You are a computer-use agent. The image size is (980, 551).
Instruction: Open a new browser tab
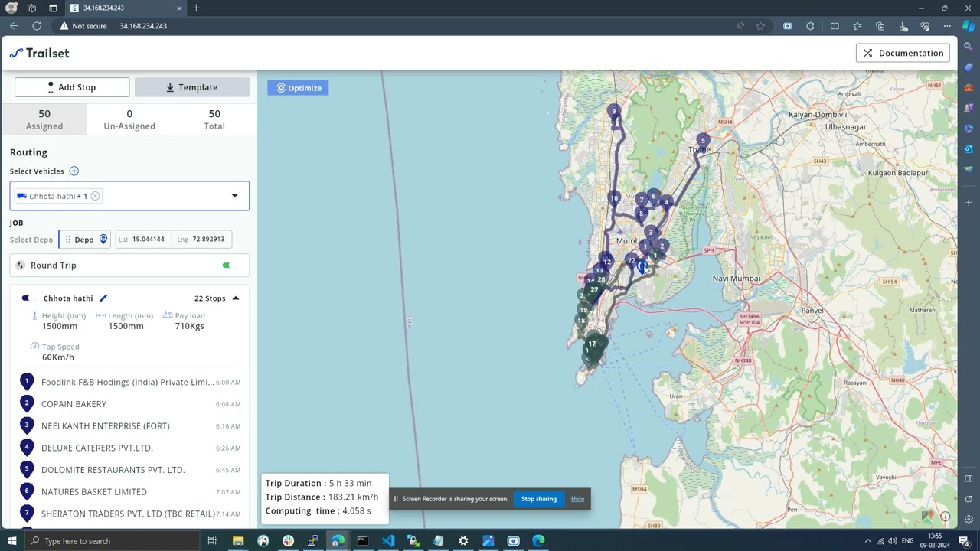(196, 8)
